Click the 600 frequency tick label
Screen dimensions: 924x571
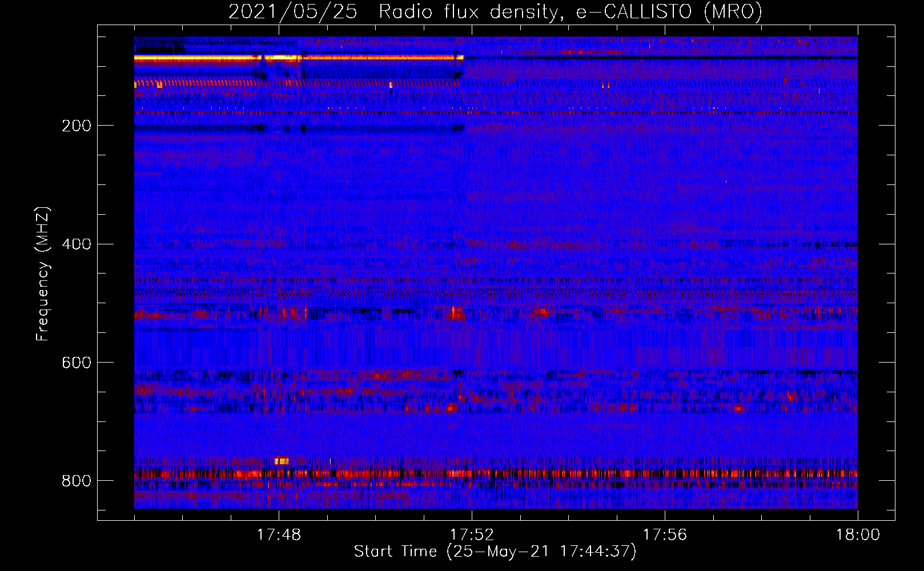click(x=77, y=363)
